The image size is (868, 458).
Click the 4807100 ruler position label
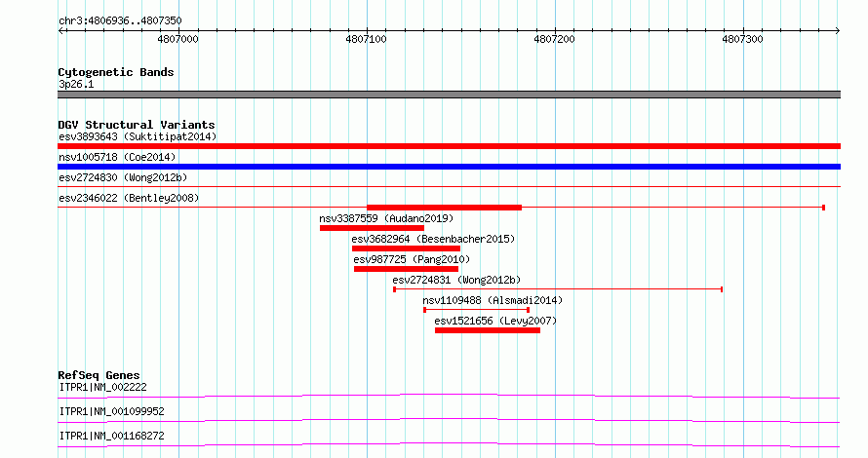[x=366, y=39]
